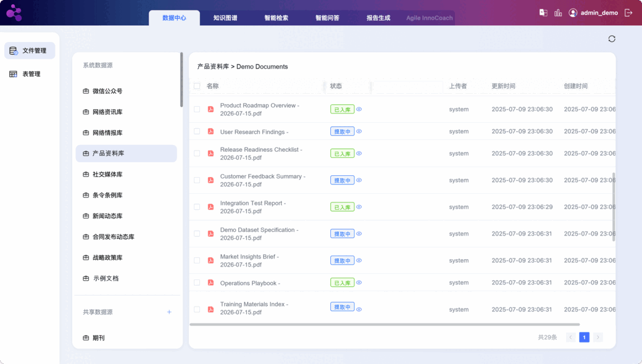
Task: Check the box for Market Insights Brief
Action: click(x=197, y=260)
